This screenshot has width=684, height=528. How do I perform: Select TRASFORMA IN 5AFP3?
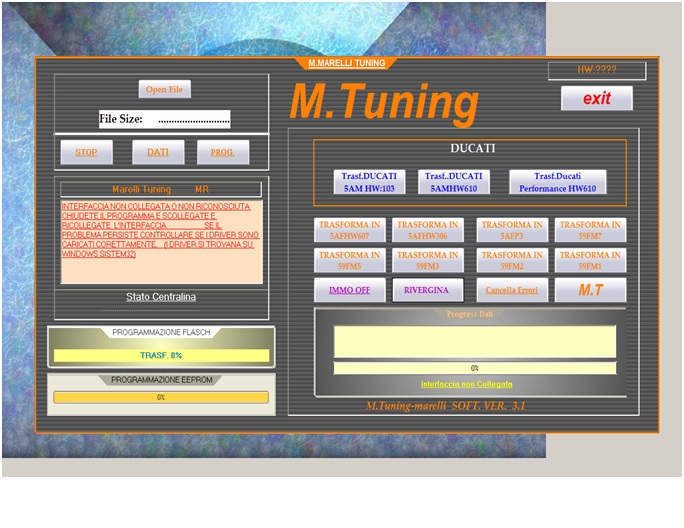512,230
